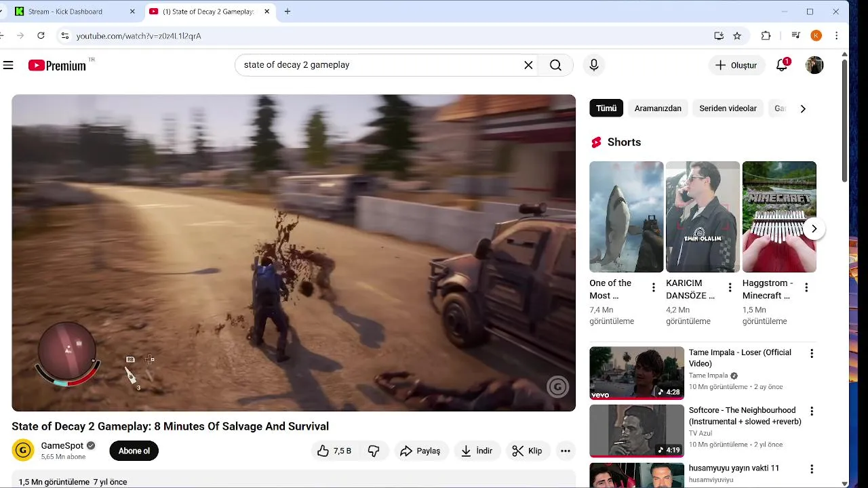View site information icon in address bar

click(x=64, y=36)
